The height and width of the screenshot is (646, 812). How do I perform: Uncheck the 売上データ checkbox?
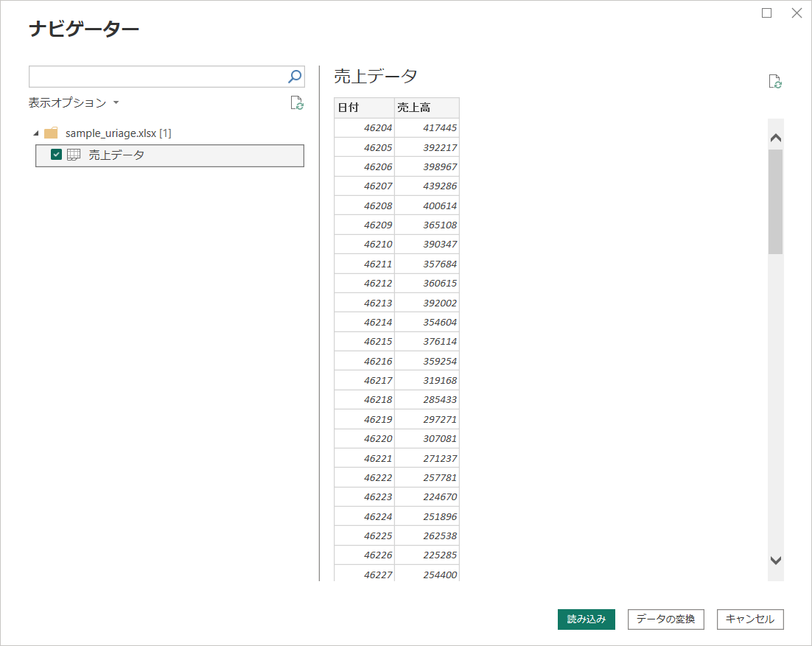point(57,154)
